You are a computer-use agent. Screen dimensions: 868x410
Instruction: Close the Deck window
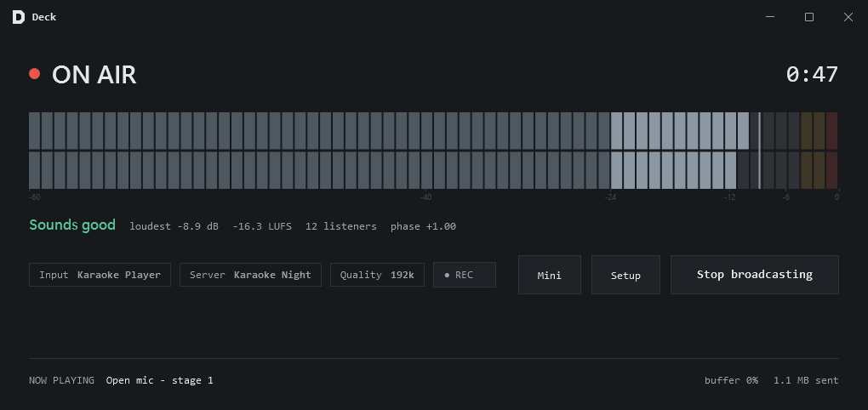(x=848, y=17)
